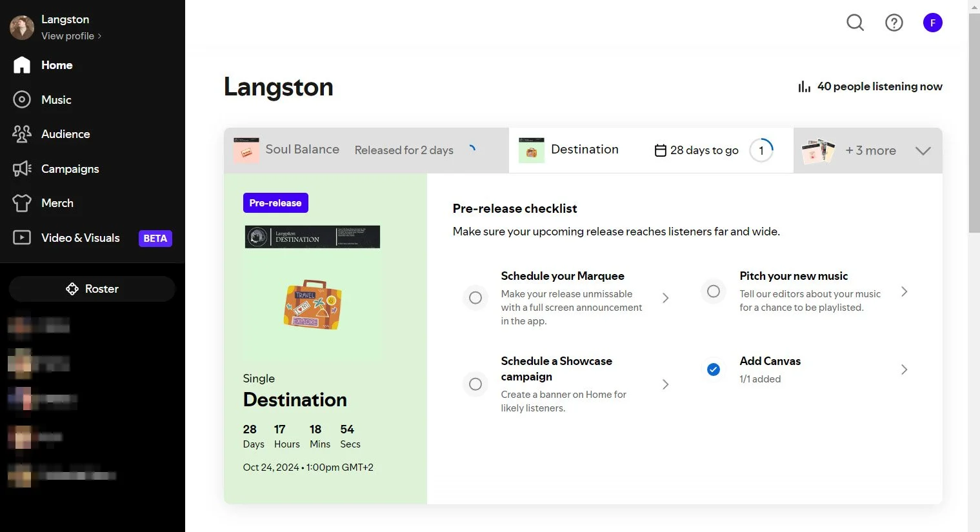The image size is (980, 532).
Task: Expand the +3 more releases chevron
Action: coord(923,151)
